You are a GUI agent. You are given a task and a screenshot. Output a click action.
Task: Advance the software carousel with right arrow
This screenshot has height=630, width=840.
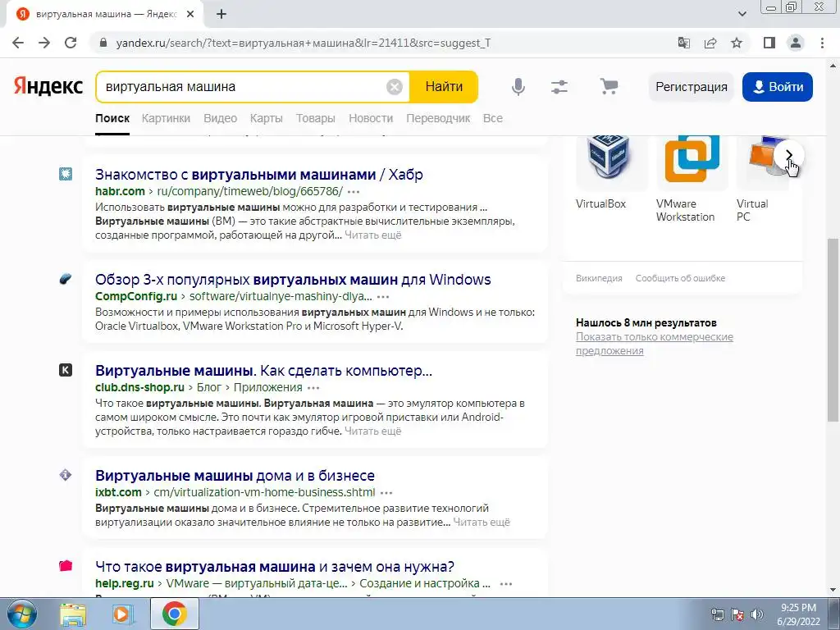pos(788,155)
